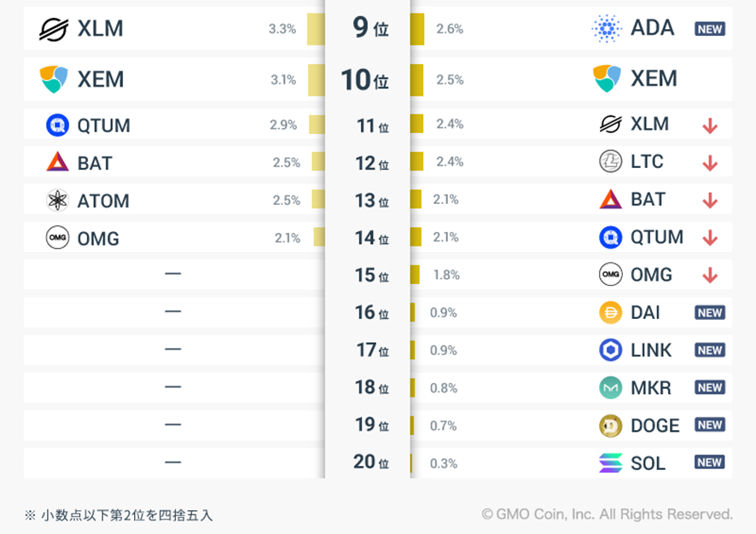This screenshot has height=534, width=756.
Task: Click the Cardano ADA logo icon
Action: coord(607,28)
